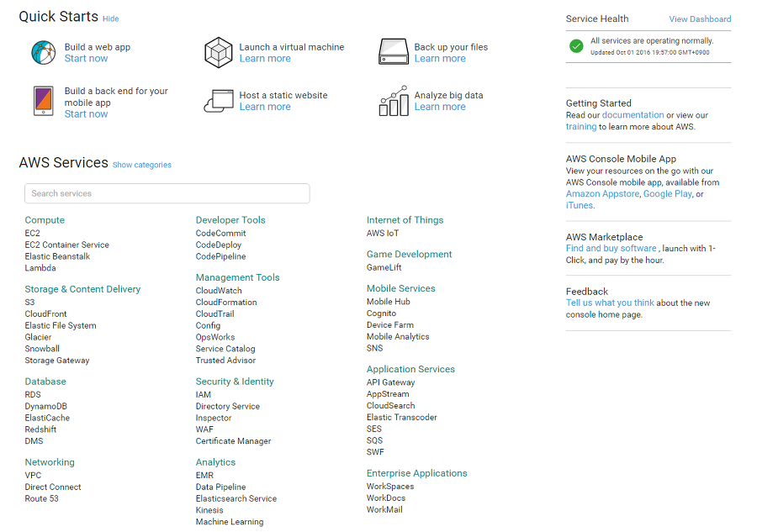Click Learn more under Analyze big data
The image size is (757, 532).
coord(440,107)
